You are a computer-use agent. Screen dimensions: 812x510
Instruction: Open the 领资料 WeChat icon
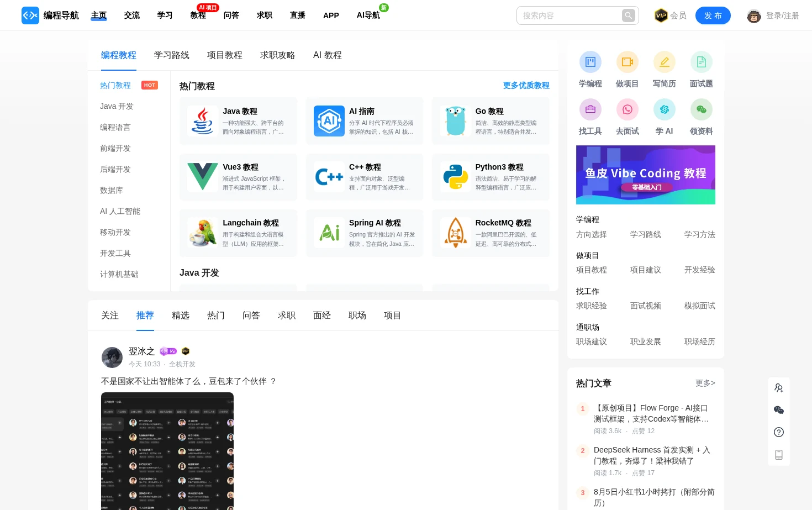(x=701, y=109)
